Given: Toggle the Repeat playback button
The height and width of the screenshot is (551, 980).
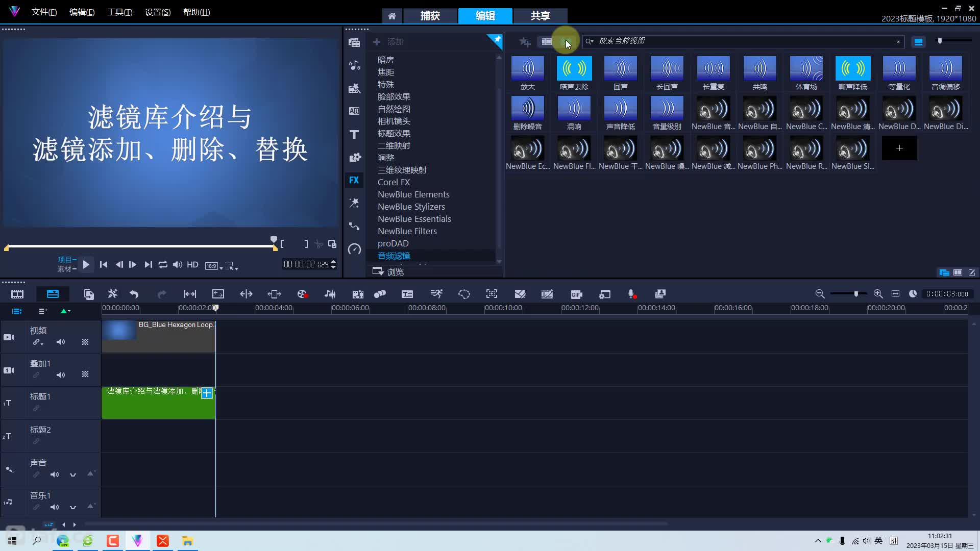Looking at the screenshot, I should [163, 265].
